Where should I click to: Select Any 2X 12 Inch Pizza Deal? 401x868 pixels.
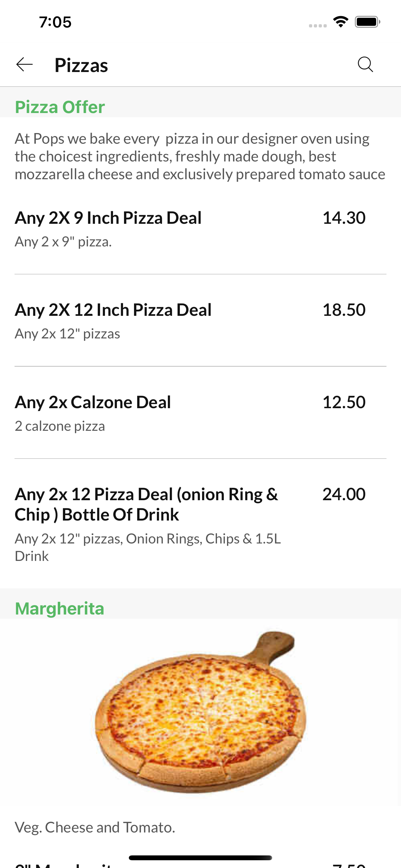pyautogui.click(x=200, y=320)
